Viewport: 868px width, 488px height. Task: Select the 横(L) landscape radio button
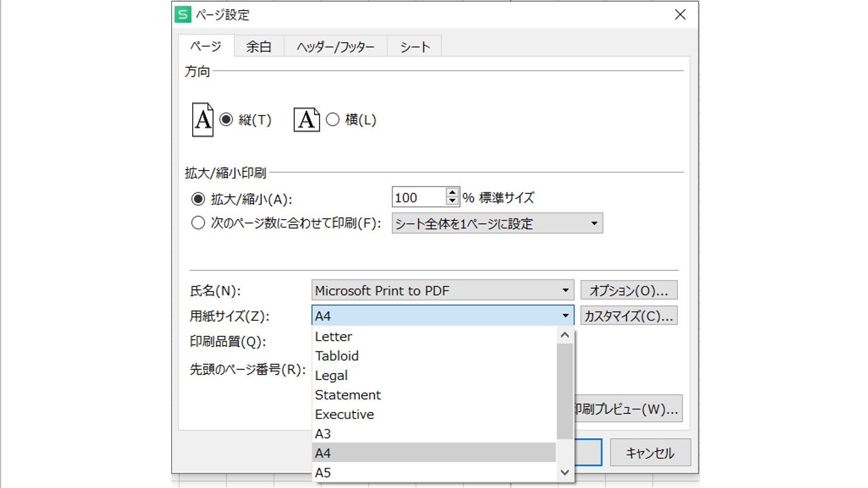coord(333,120)
